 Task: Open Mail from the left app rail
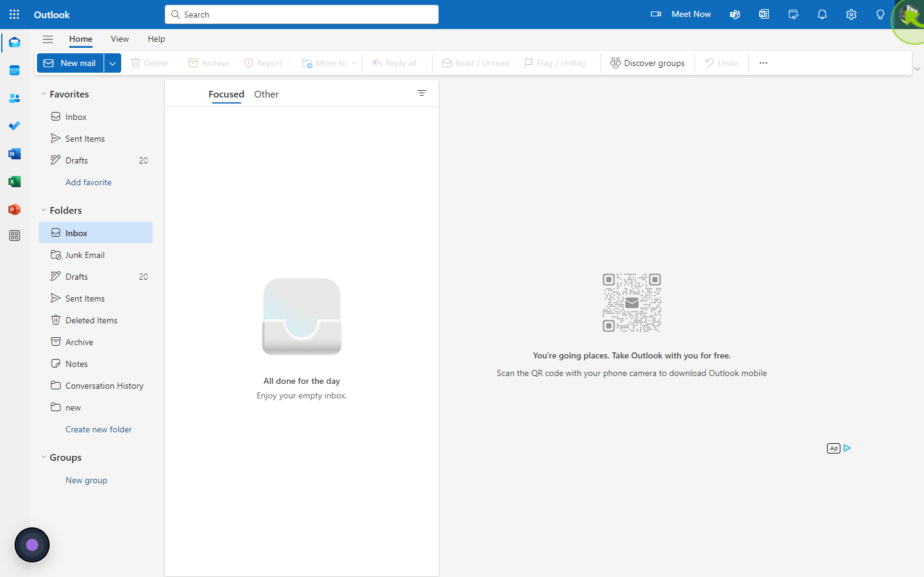tap(15, 42)
